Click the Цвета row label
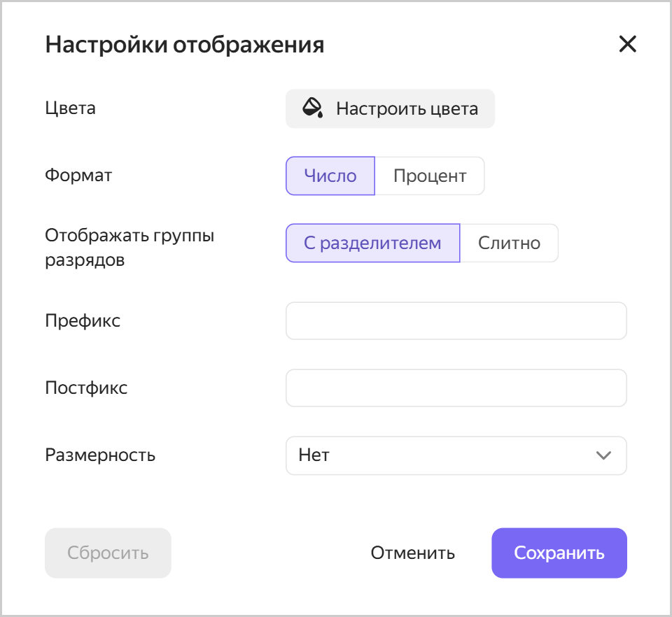This screenshot has width=672, height=617. click(70, 108)
